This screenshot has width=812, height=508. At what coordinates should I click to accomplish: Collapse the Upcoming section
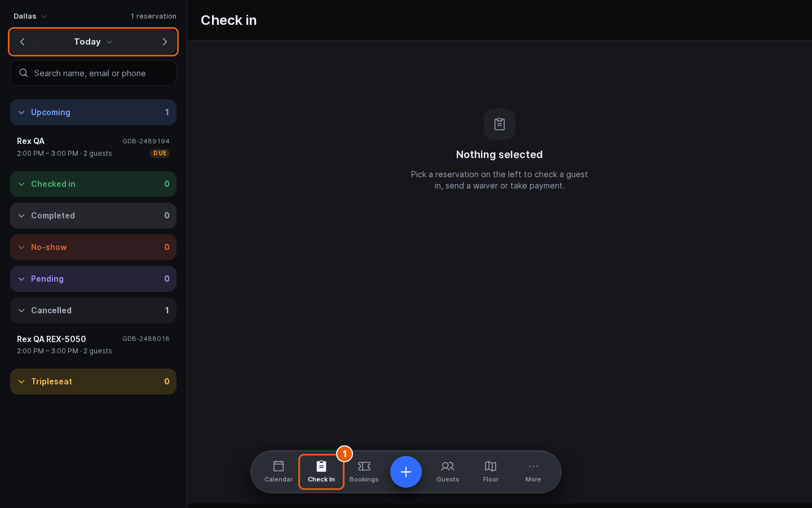93,112
